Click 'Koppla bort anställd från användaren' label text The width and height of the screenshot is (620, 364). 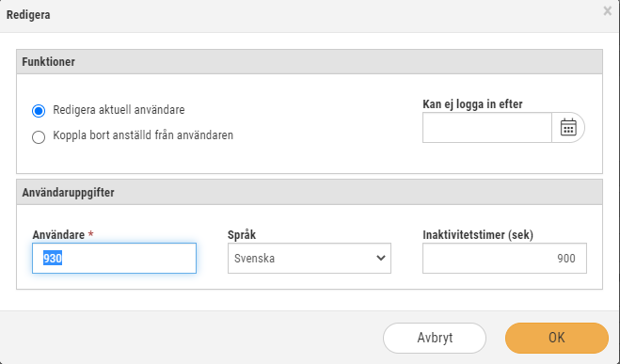(143, 135)
